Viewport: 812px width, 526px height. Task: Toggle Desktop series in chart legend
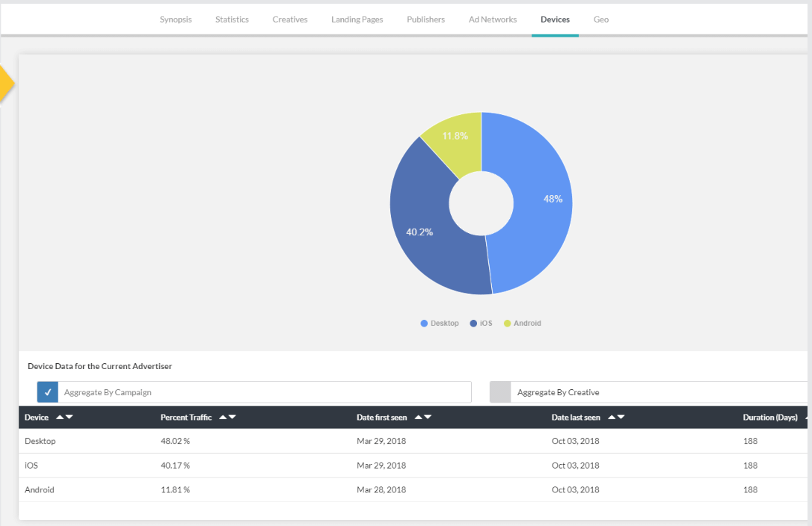440,324
